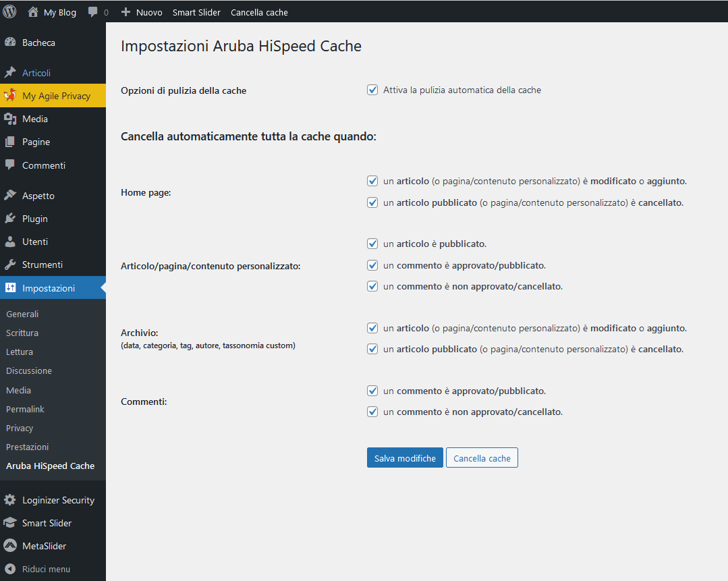Uncheck Home page articolo pubblicato cancellato

point(372,202)
